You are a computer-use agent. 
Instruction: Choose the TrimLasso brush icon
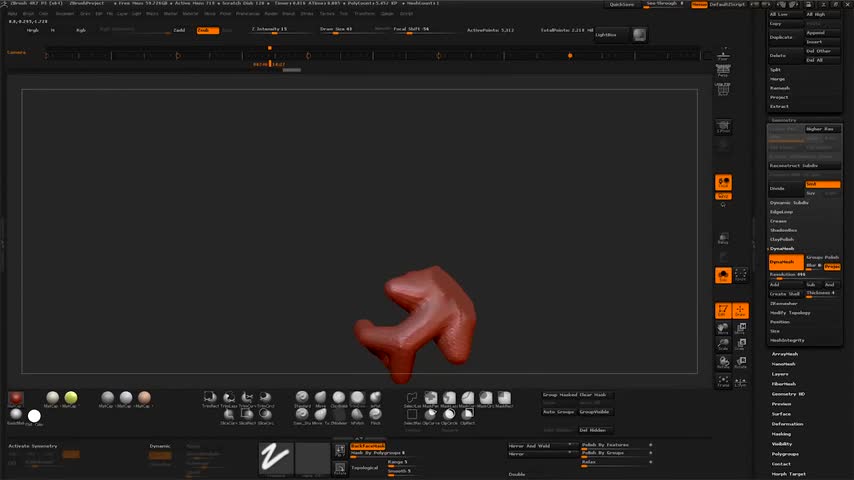click(x=229, y=397)
